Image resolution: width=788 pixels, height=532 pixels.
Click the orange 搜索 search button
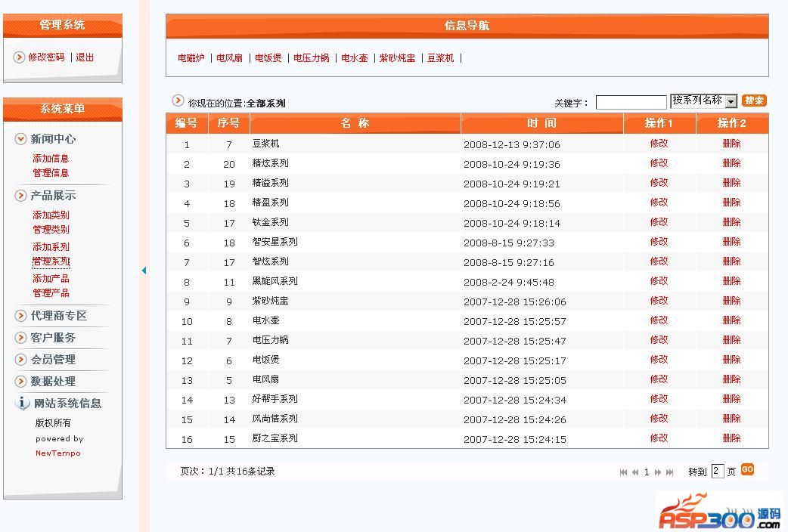coord(754,101)
